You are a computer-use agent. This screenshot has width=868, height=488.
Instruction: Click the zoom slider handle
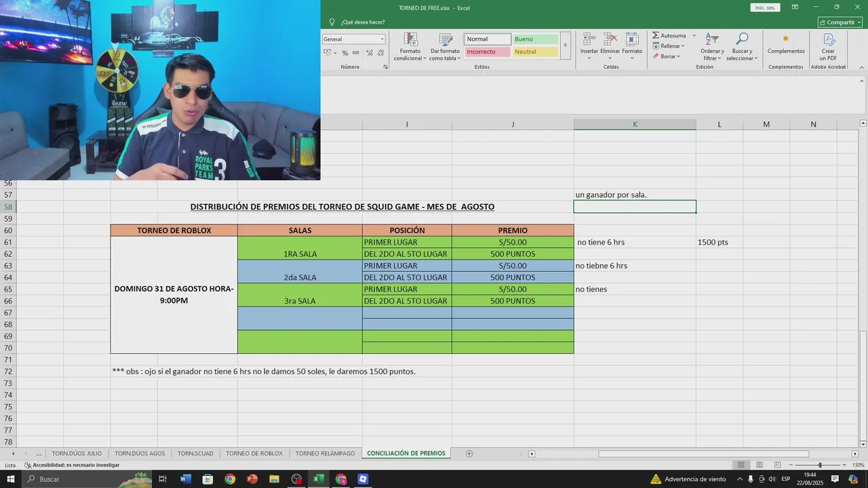point(820,465)
